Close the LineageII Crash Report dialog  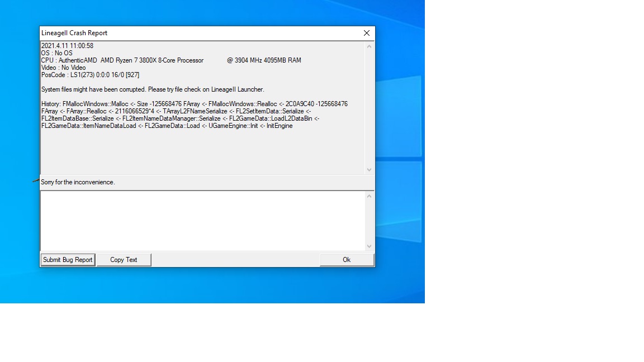pos(367,33)
